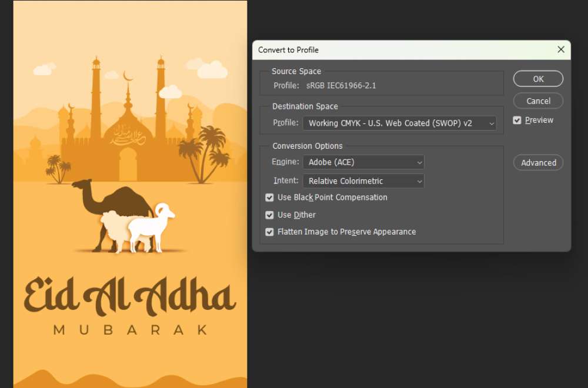
Task: Close the Convert to Profile dialog
Action: tap(560, 49)
